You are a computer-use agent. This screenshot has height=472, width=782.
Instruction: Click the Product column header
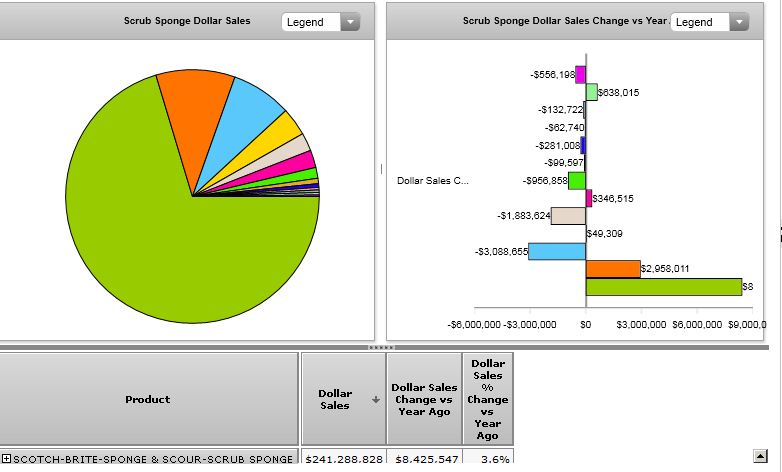point(148,399)
